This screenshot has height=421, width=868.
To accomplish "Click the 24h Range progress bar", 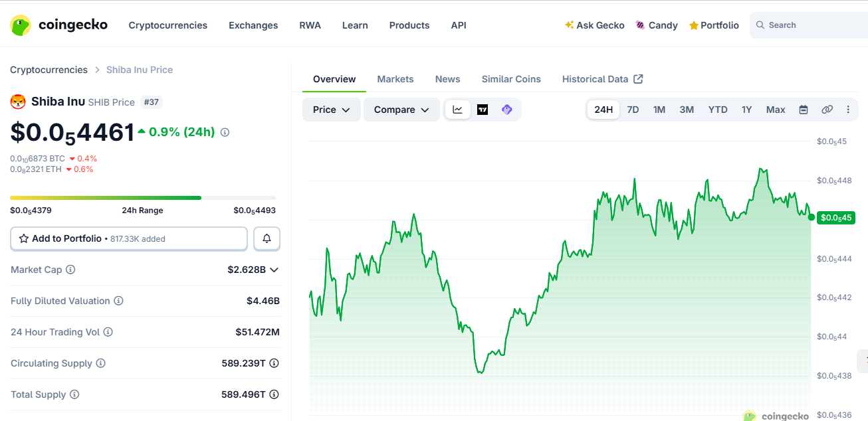I will (x=143, y=198).
